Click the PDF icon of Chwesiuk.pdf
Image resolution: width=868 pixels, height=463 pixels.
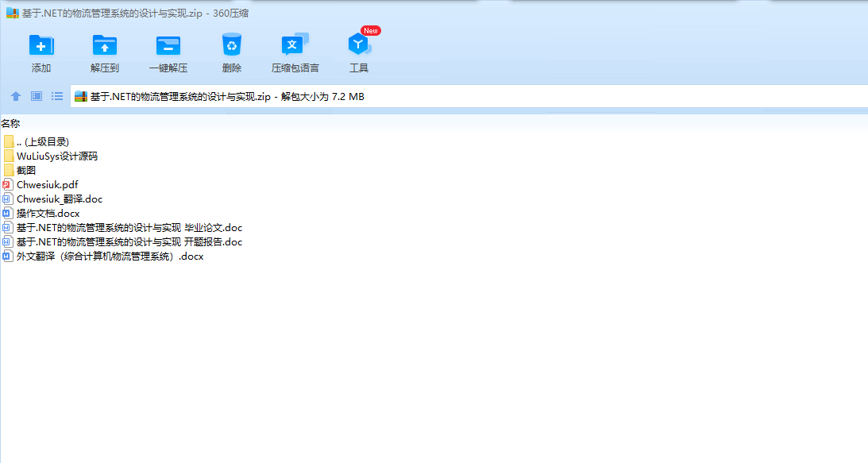pyautogui.click(x=7, y=185)
